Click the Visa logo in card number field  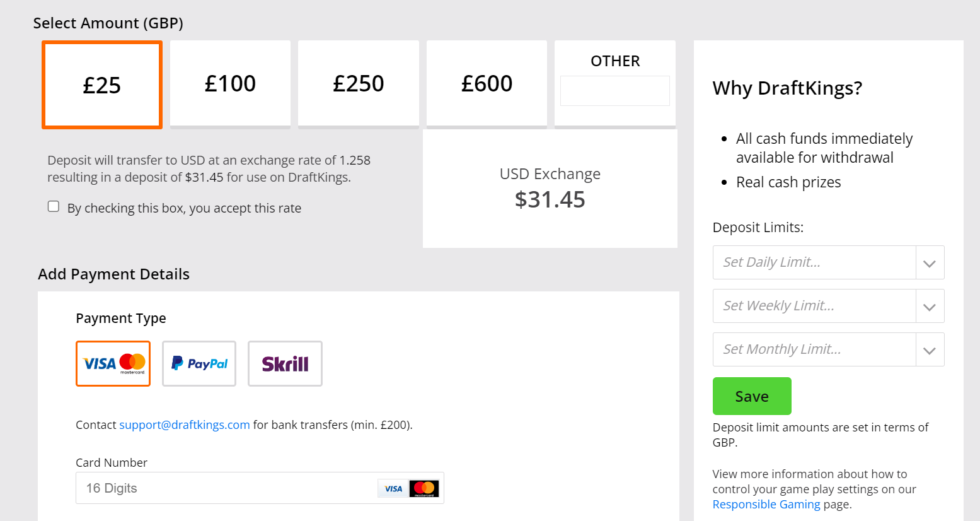[393, 488]
